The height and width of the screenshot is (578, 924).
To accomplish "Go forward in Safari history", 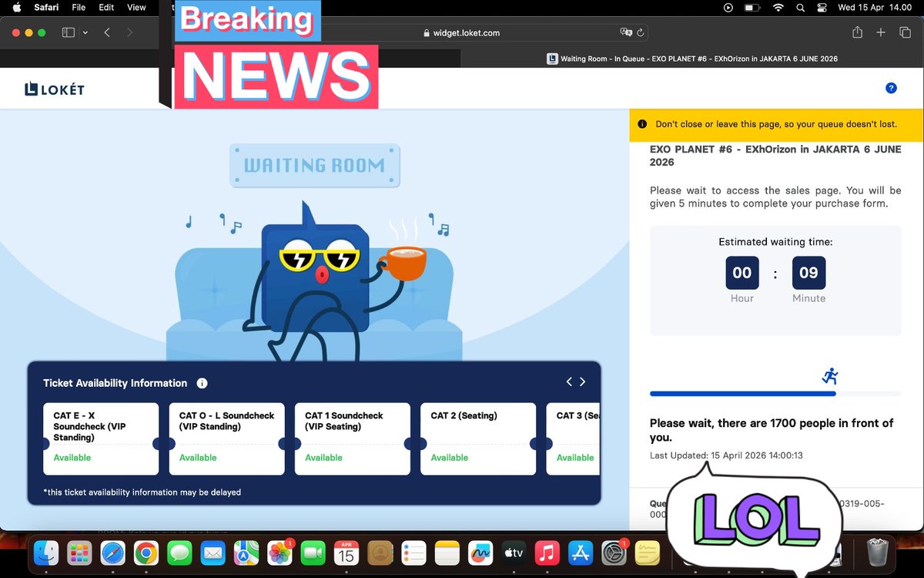I will pyautogui.click(x=129, y=33).
